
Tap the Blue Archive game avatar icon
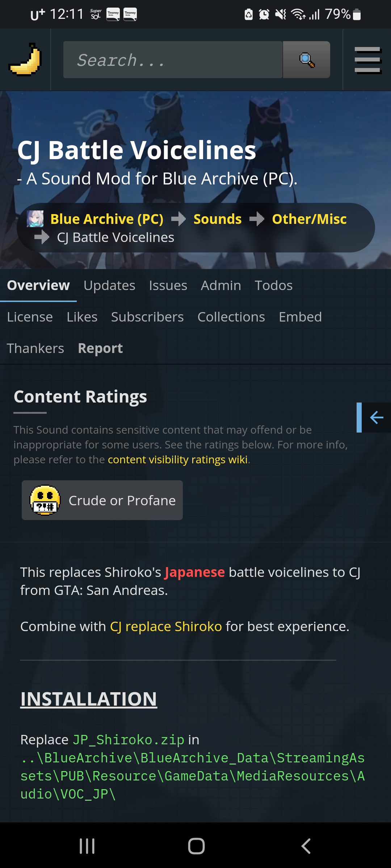tap(35, 219)
